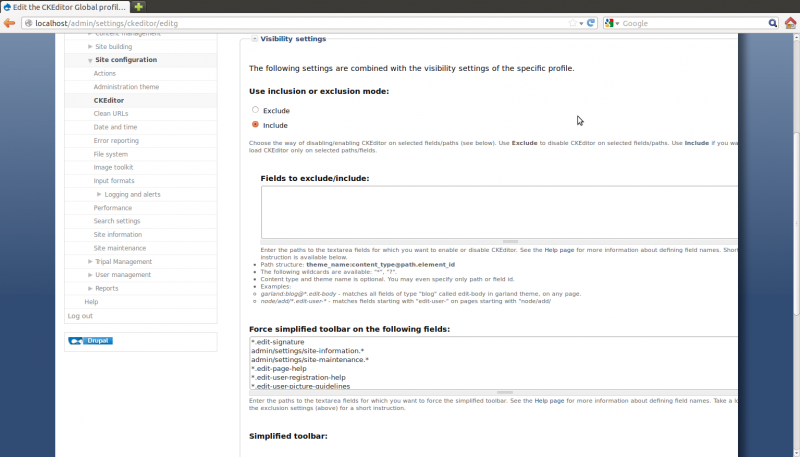800x457 pixels.
Task: Click the Log out link
Action: tap(80, 316)
